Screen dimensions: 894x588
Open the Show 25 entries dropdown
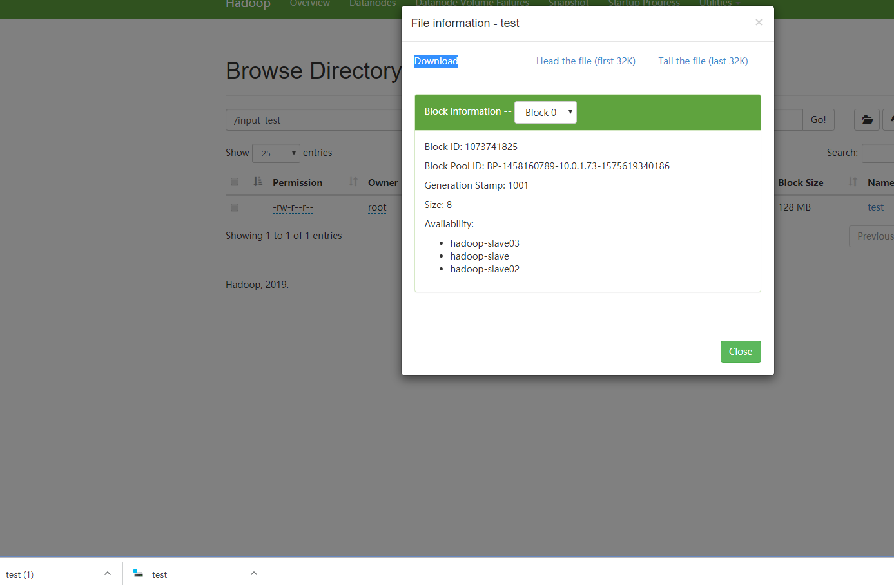[276, 153]
